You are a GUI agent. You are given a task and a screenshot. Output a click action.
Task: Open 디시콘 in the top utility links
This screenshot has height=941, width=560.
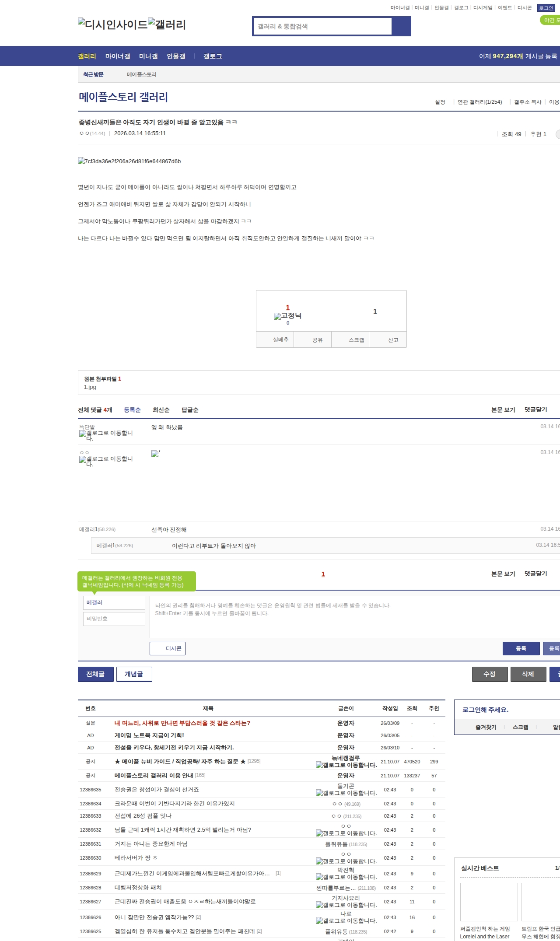point(525,8)
